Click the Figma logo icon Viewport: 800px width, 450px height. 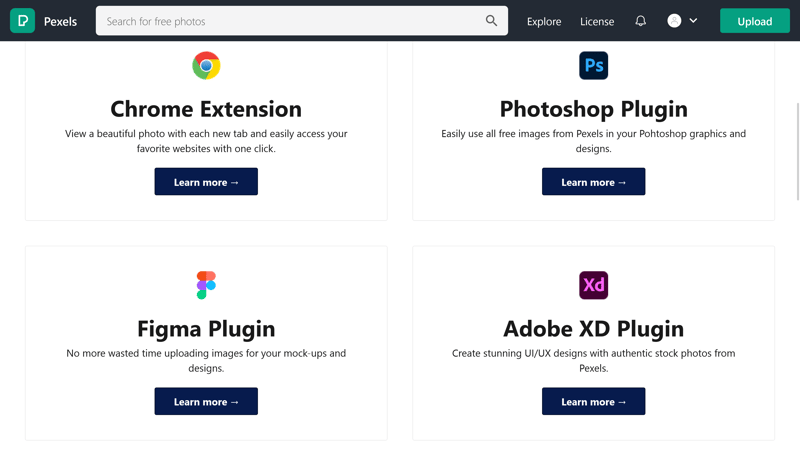206,285
